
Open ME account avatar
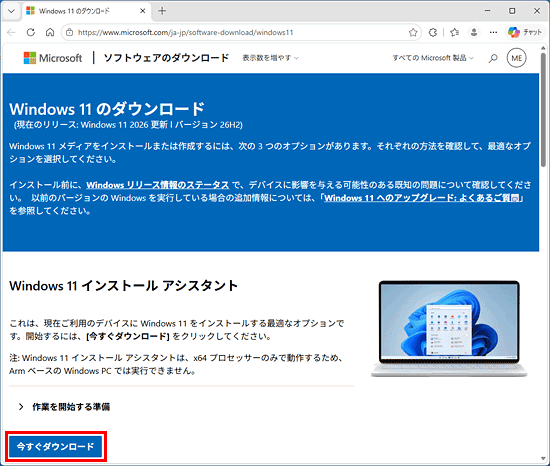click(x=516, y=58)
